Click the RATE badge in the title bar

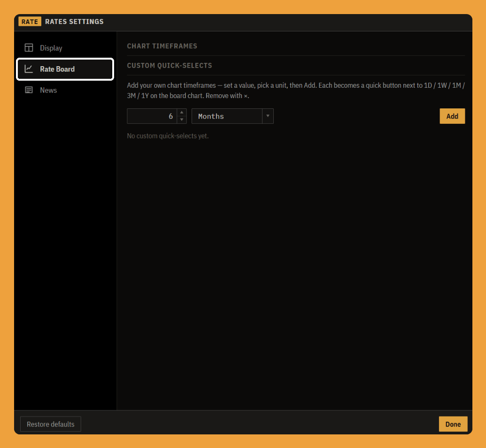point(30,22)
